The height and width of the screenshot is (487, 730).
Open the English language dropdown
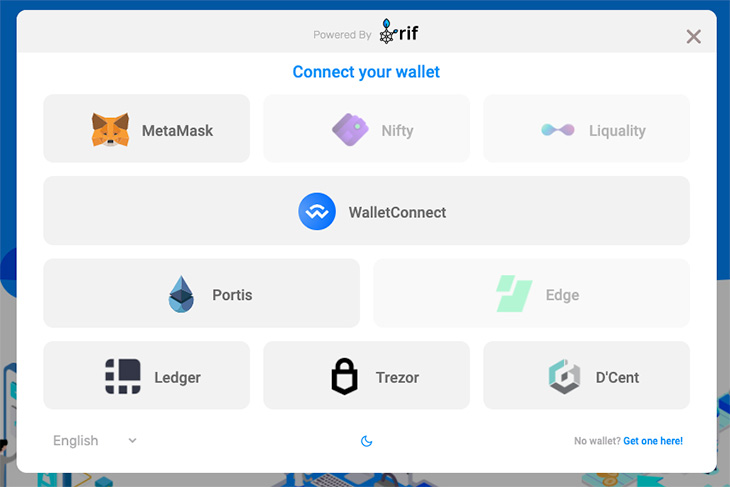(95, 440)
